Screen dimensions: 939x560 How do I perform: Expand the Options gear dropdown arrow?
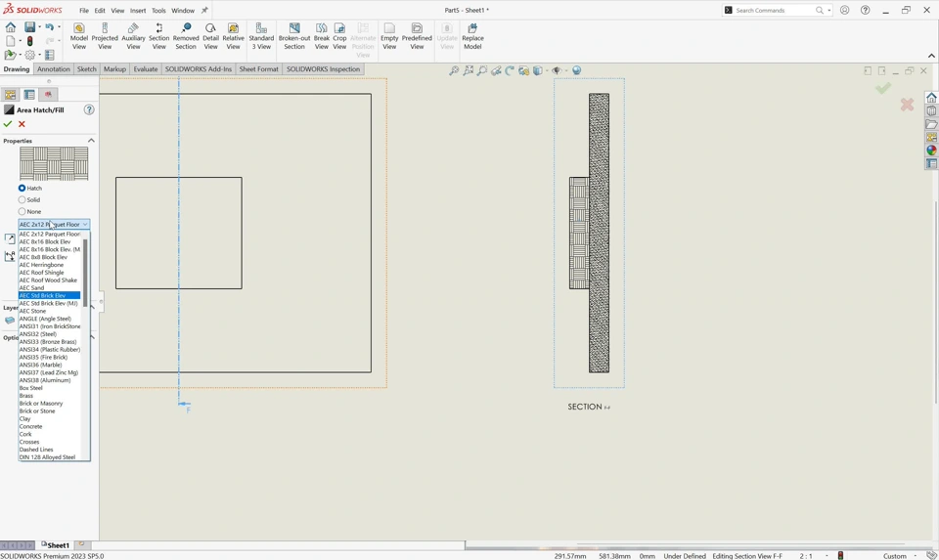(39, 55)
